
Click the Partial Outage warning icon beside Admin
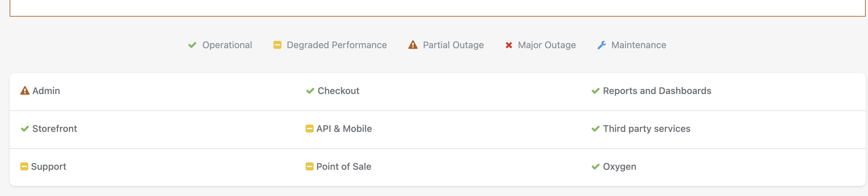[x=24, y=91]
